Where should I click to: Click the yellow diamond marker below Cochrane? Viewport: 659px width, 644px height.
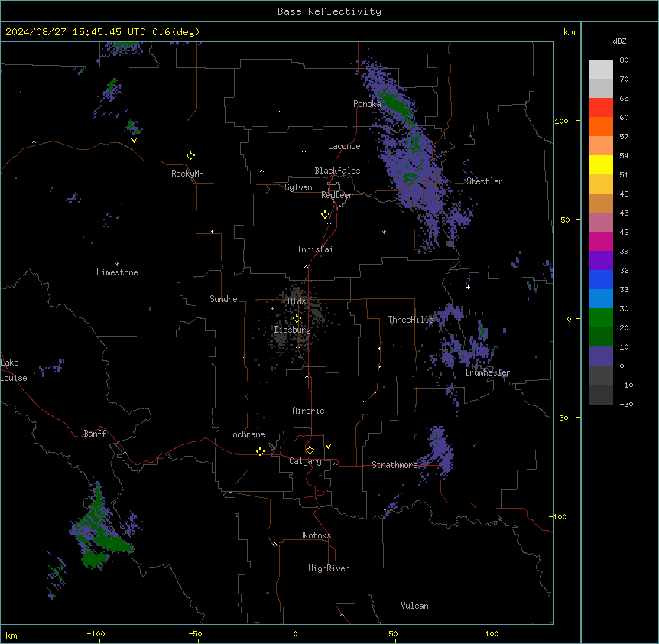point(260,451)
